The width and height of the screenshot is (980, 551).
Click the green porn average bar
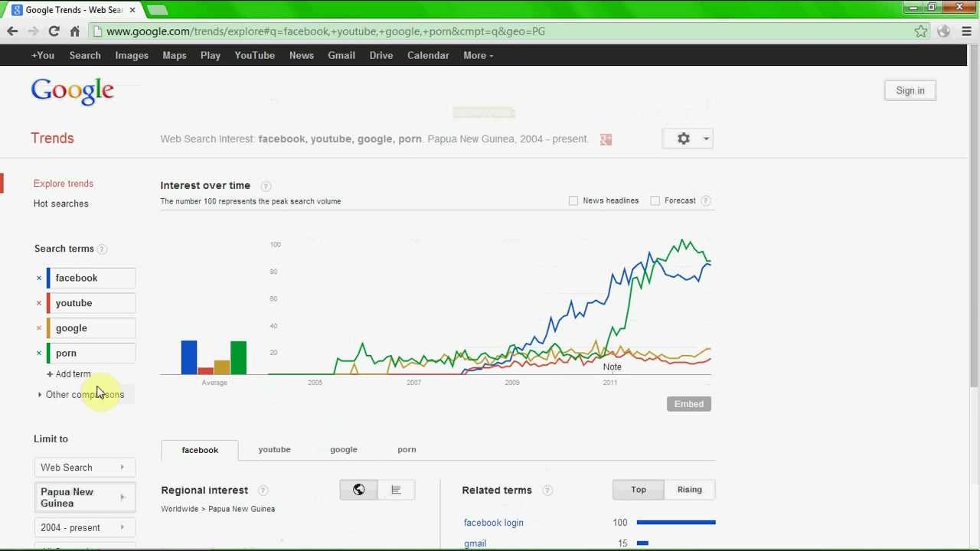point(239,358)
